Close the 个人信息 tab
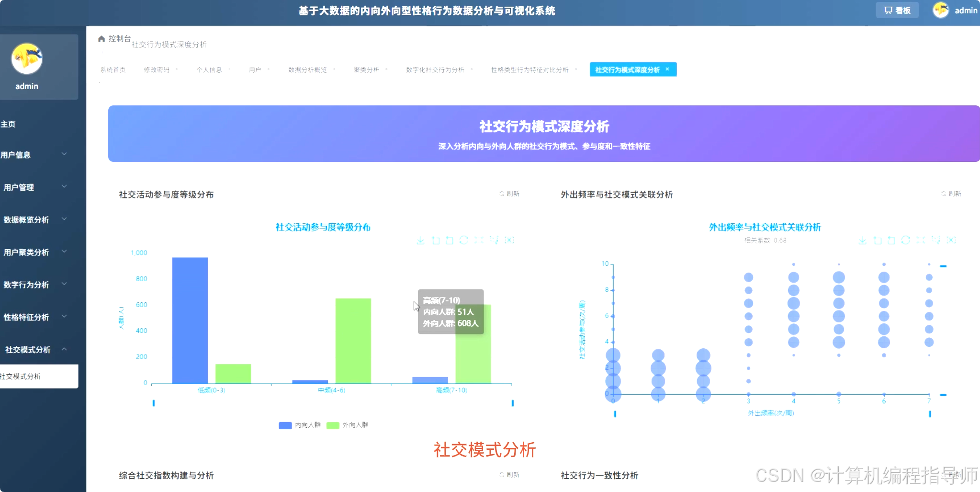The width and height of the screenshot is (980, 492). (229, 69)
